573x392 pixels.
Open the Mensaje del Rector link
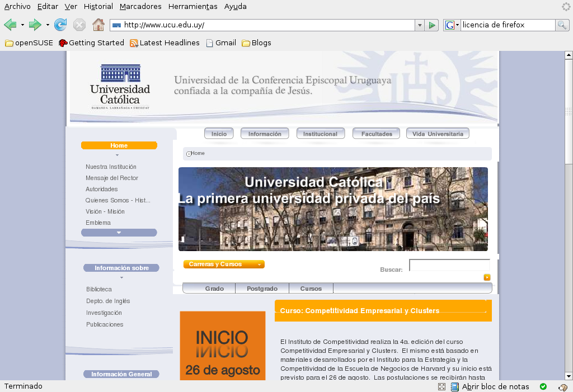pyautogui.click(x=112, y=178)
